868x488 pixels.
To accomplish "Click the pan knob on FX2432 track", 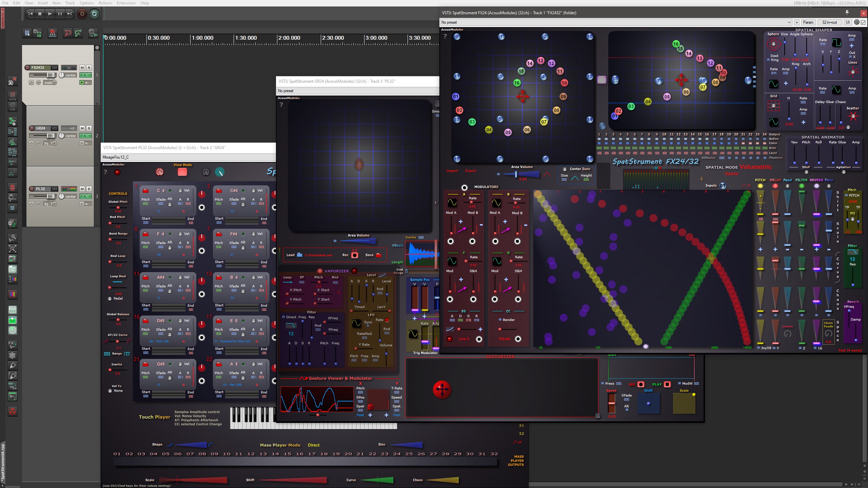I will pos(61,75).
